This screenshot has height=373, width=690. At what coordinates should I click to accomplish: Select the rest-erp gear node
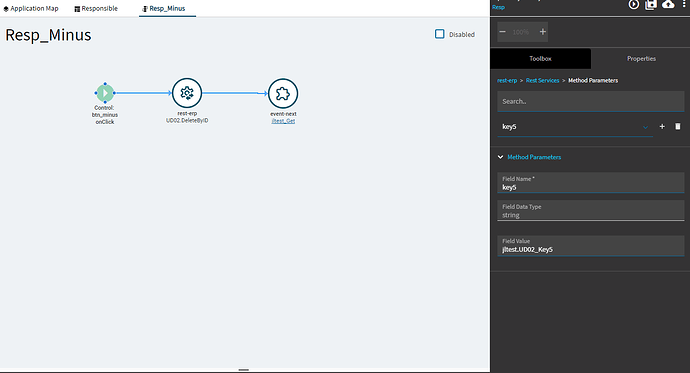pyautogui.click(x=187, y=93)
